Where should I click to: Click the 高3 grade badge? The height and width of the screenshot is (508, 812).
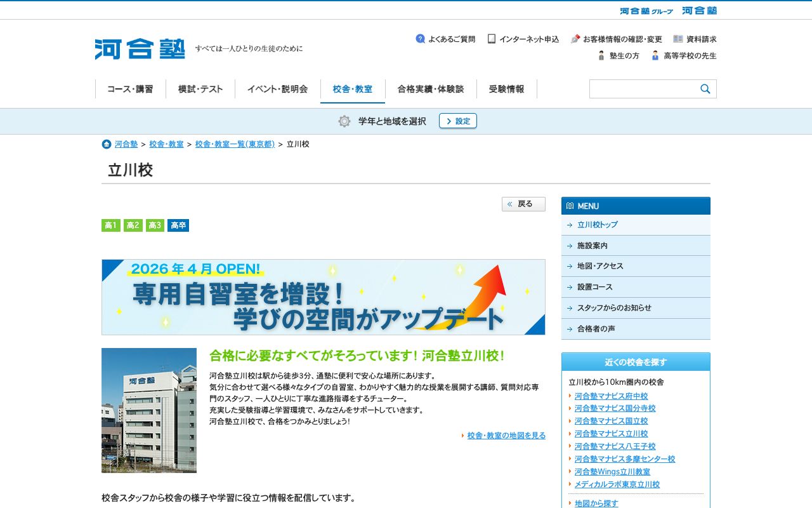155,225
